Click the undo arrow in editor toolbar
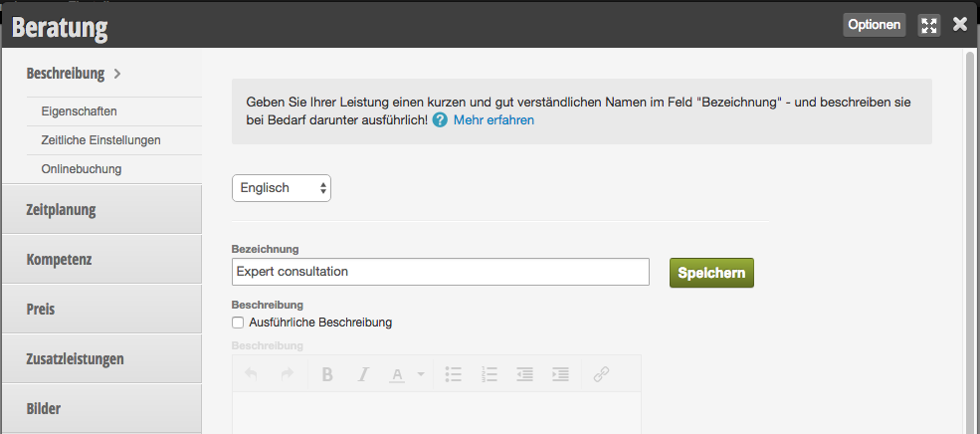 (251, 374)
